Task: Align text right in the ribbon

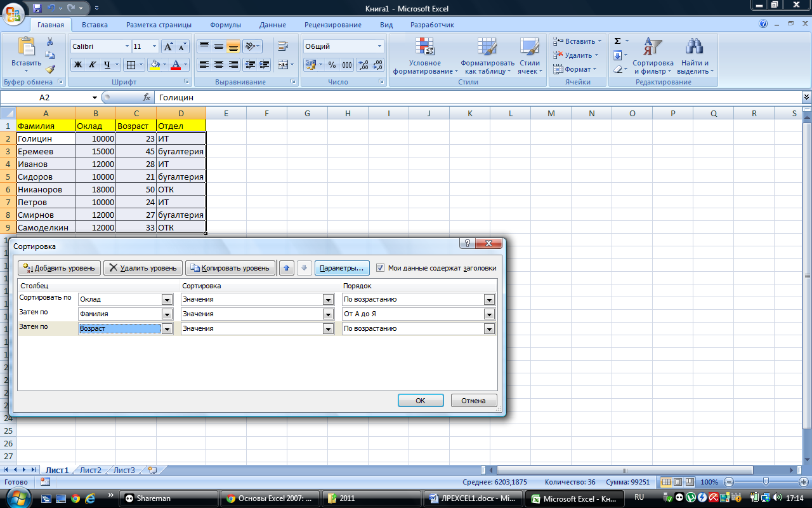Action: tap(233, 64)
